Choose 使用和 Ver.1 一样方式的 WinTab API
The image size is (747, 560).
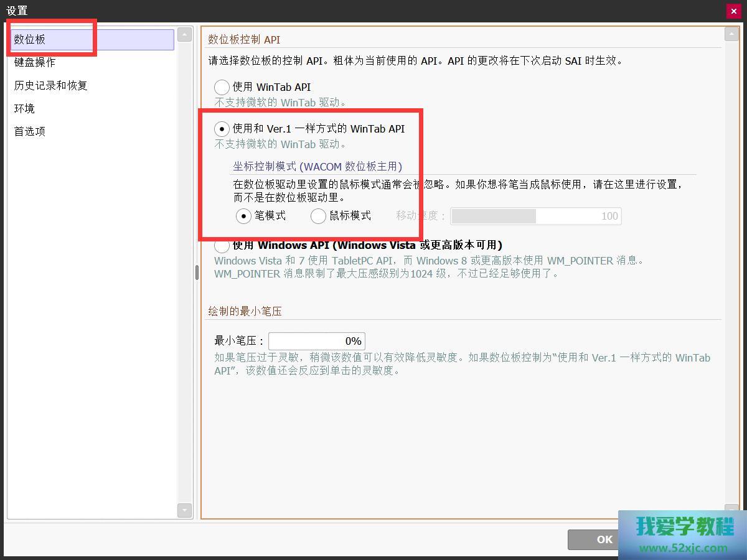pos(222,129)
